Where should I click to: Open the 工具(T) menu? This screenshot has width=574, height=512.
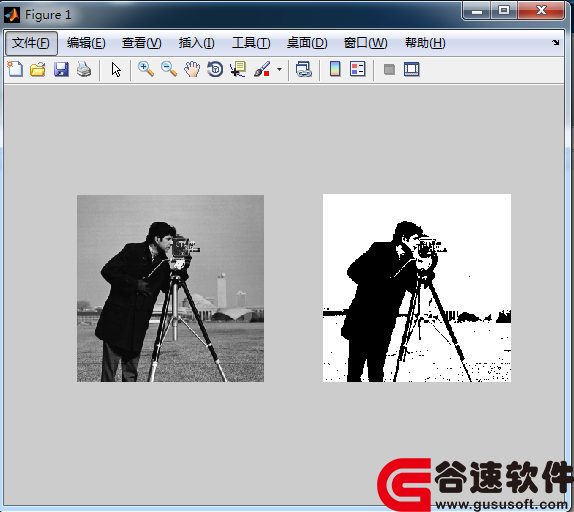point(251,43)
